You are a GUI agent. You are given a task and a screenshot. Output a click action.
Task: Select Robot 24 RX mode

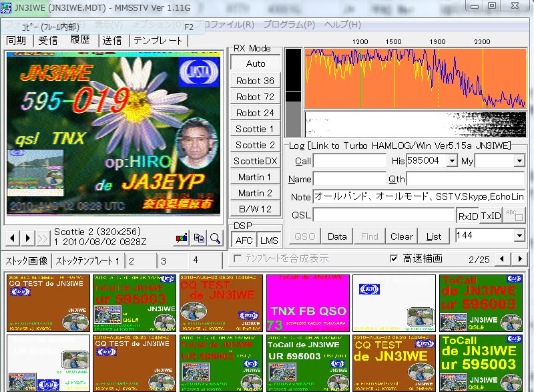[x=256, y=113]
